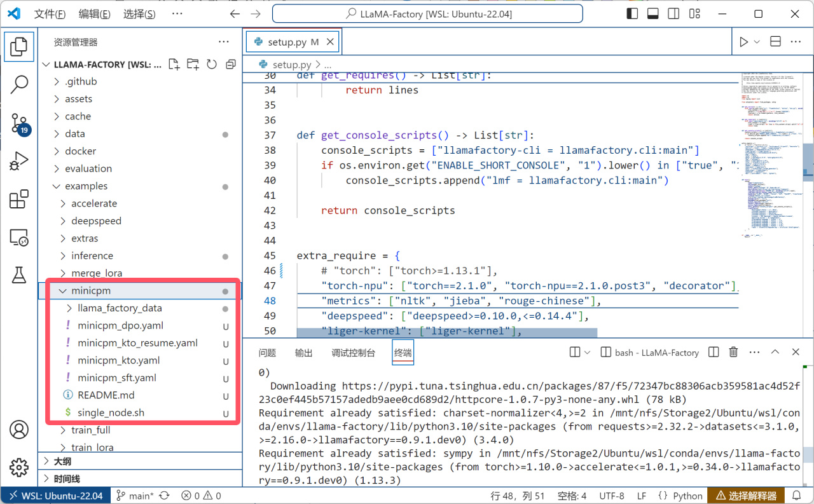Maximize terminal panel with up chevron
Screen dimensions: 814x504
tap(775, 352)
